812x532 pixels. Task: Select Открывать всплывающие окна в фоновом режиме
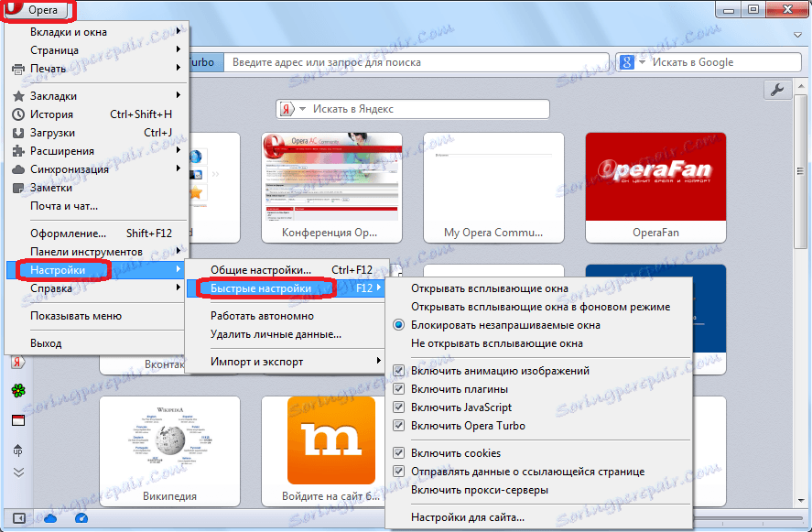click(x=538, y=307)
